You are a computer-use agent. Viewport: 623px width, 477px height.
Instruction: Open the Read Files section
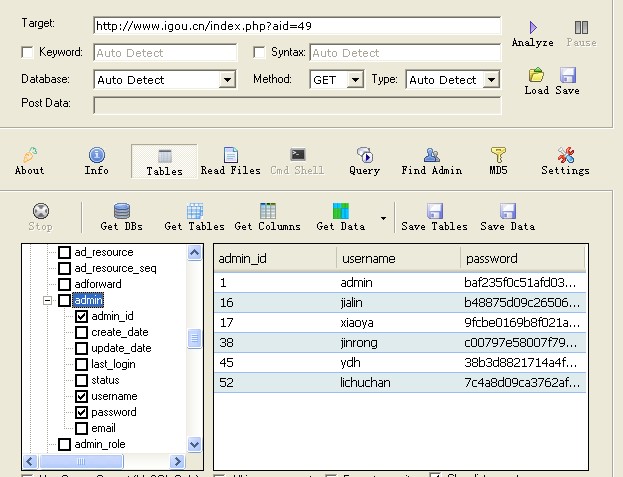click(230, 161)
